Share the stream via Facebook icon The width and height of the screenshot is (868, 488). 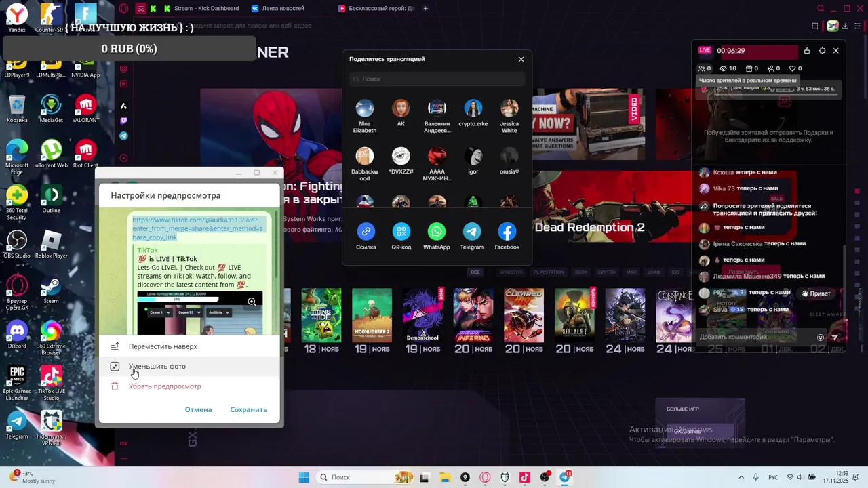click(x=507, y=231)
